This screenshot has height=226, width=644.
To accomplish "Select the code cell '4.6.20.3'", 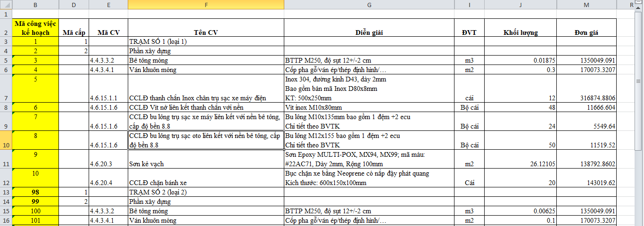I will (108, 159).
